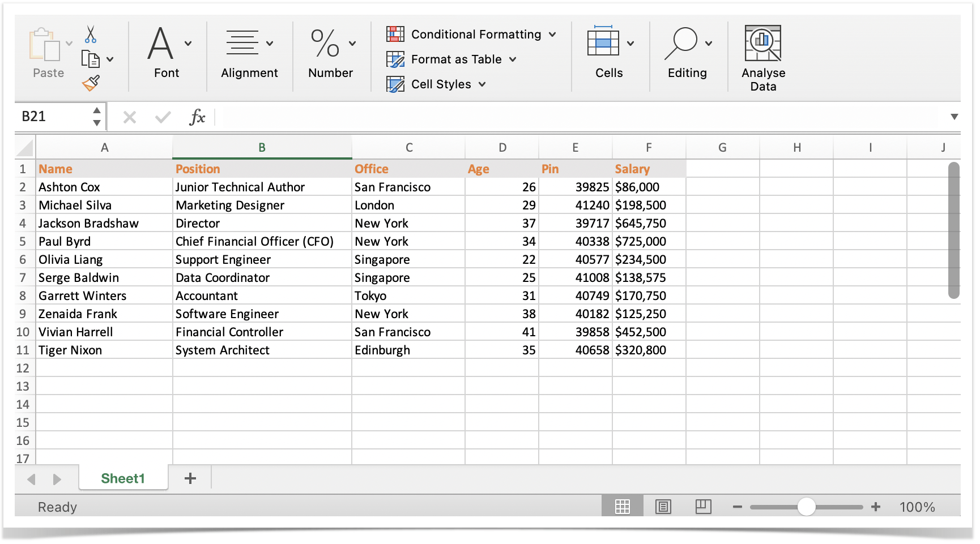
Task: Open the Number format dropdown
Action: pyautogui.click(x=352, y=42)
